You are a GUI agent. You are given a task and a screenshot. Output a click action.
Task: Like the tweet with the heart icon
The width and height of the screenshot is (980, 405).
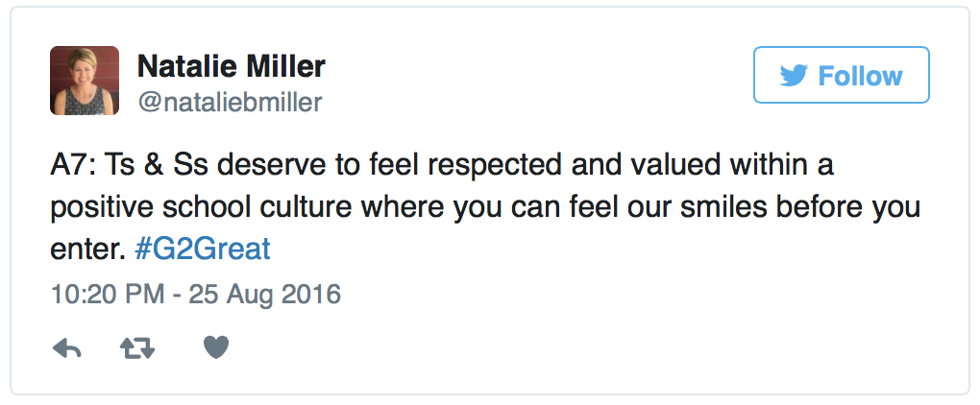pos(216,347)
